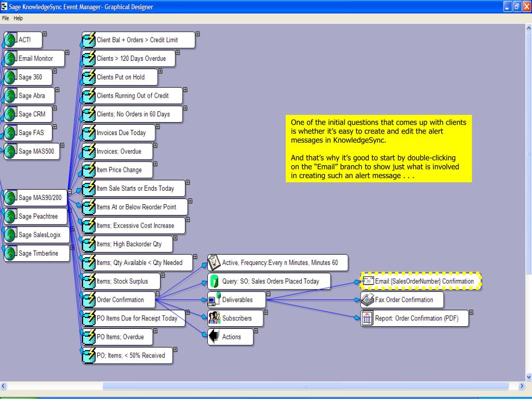Click the event icon for Items; High Backorder Qty
This screenshot has width=532, height=399.
point(89,244)
